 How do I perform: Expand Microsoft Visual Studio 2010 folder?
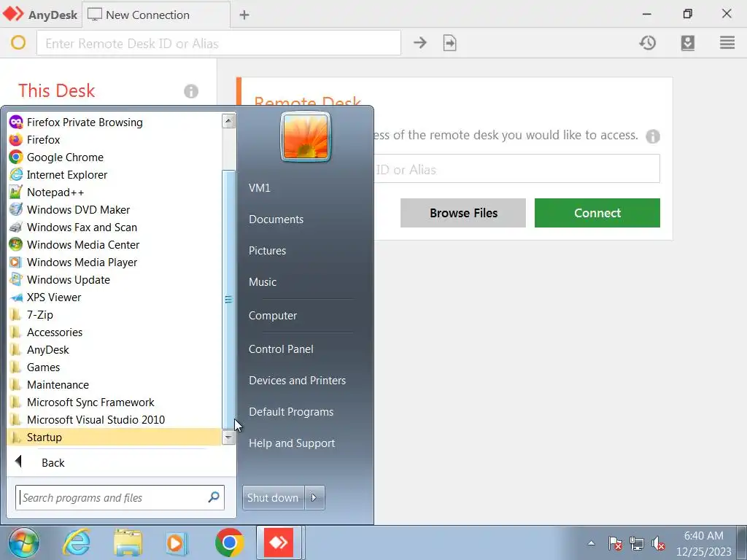coord(115,419)
